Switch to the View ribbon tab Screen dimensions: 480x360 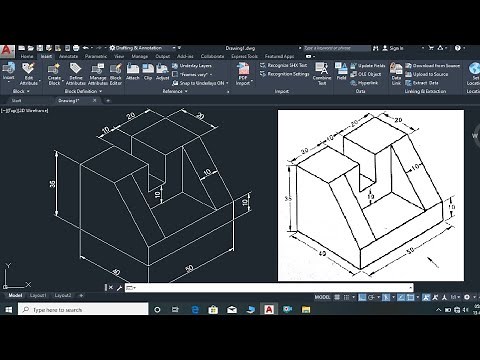(x=119, y=57)
